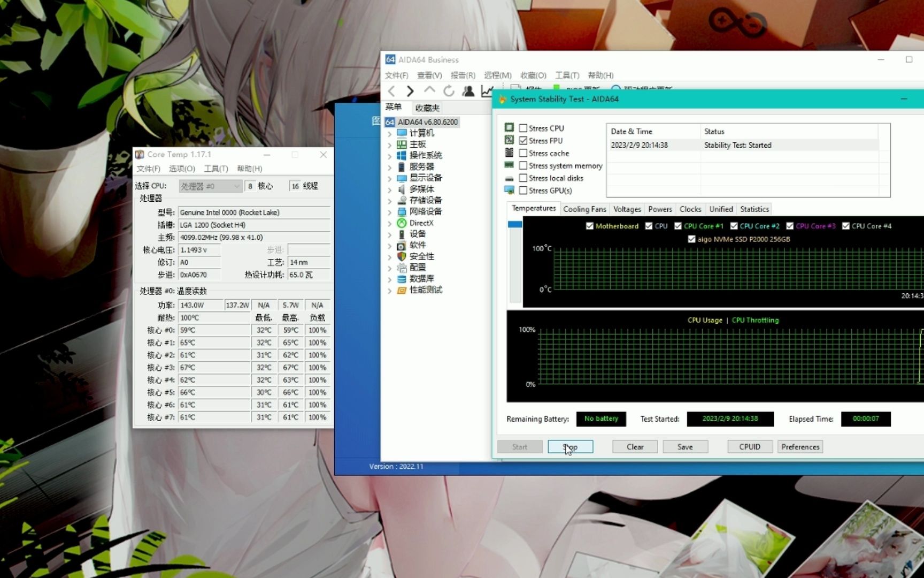Switch to the Voltages tab
The width and height of the screenshot is (924, 578).
[x=627, y=209]
